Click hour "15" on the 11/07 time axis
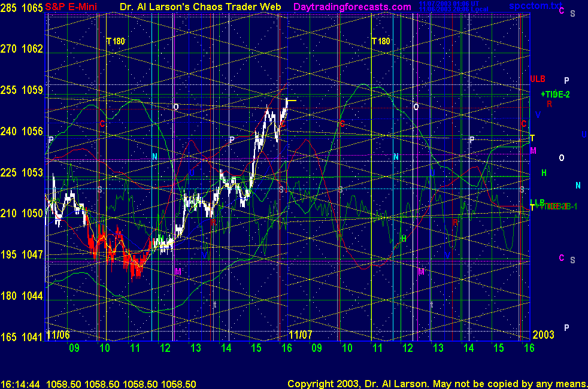The image size is (588, 389). point(499,348)
